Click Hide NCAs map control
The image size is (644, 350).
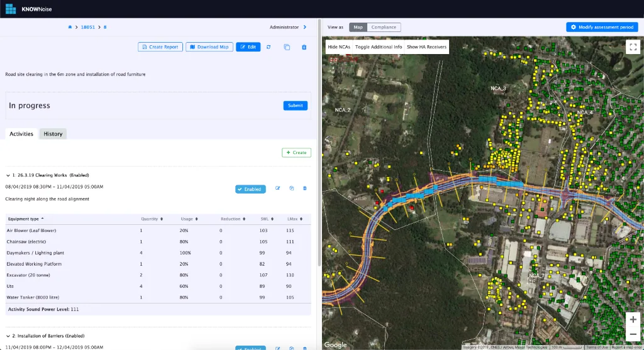(339, 46)
